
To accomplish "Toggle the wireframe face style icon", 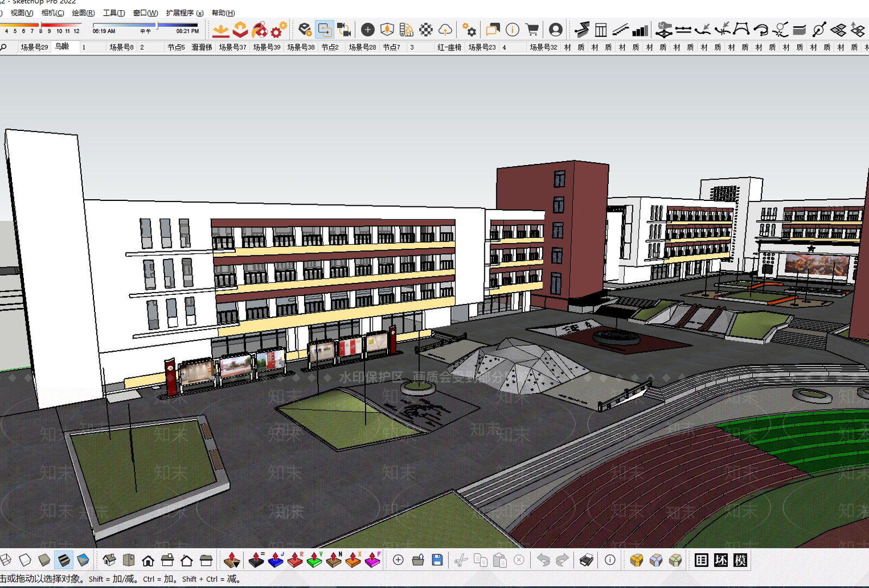I will 5,559.
